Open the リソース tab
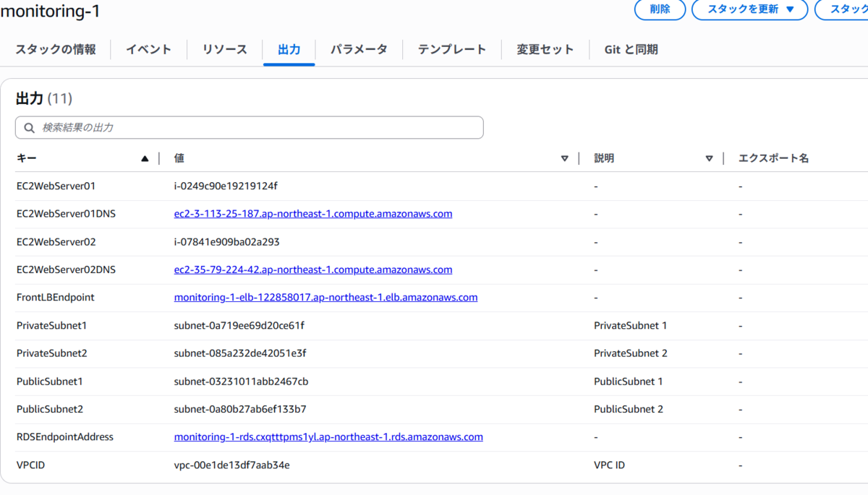Viewport: 868px width, 495px height. pyautogui.click(x=225, y=49)
